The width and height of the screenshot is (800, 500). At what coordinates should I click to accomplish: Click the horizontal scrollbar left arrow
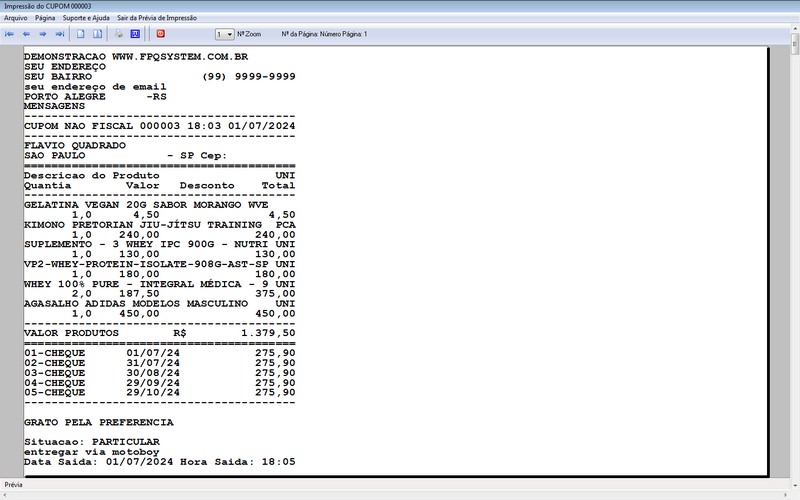(x=4, y=495)
